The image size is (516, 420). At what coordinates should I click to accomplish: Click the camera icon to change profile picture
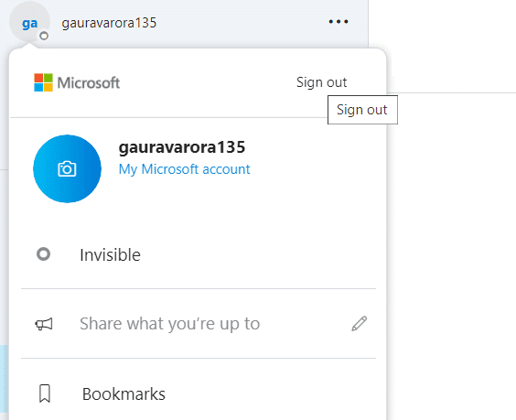(67, 169)
